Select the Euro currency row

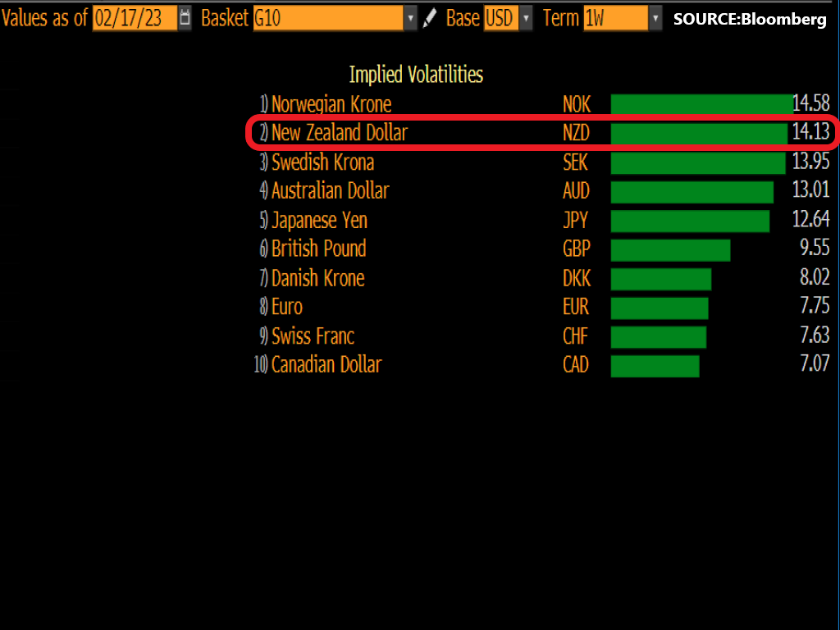pyautogui.click(x=287, y=307)
